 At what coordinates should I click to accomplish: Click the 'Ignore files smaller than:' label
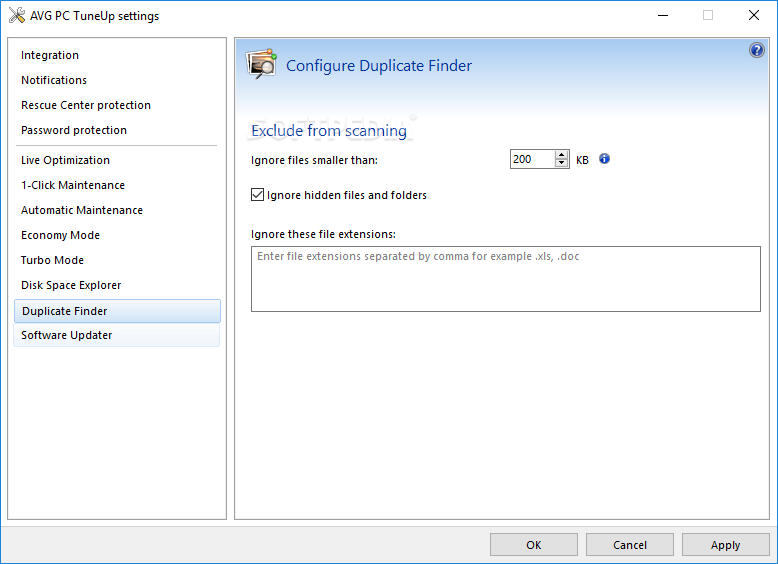[x=314, y=160]
